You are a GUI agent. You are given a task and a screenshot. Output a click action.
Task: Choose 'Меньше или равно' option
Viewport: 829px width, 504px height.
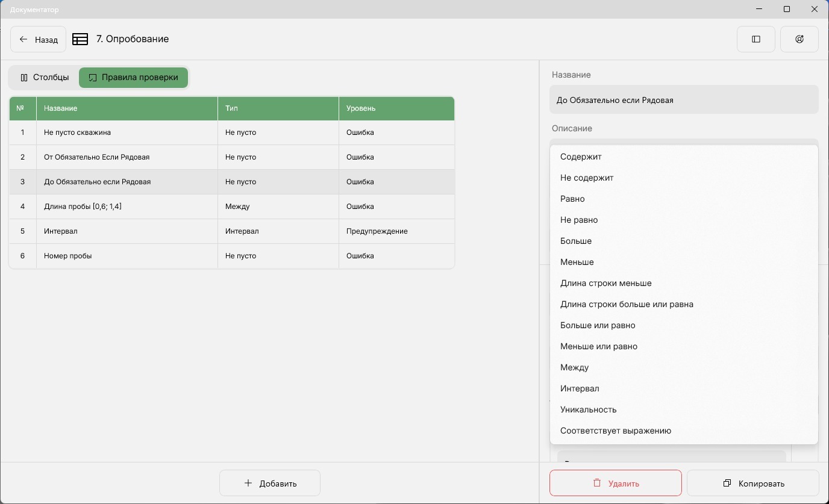[x=684, y=346]
